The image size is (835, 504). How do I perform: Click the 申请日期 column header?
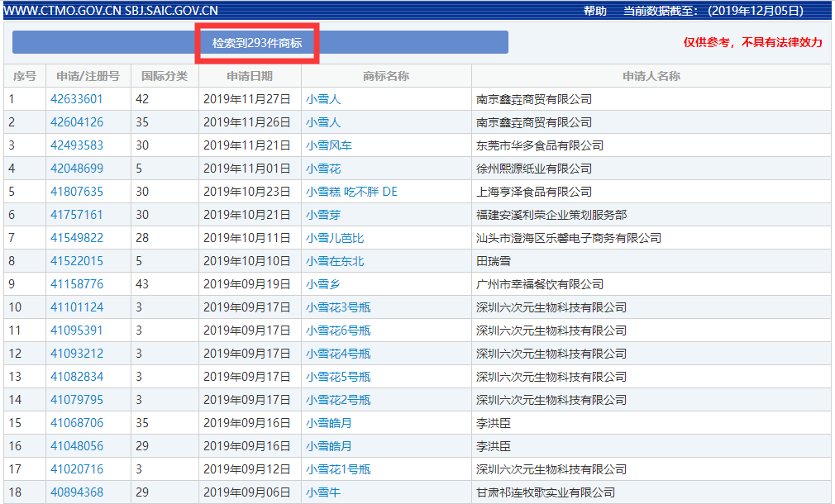click(x=250, y=76)
